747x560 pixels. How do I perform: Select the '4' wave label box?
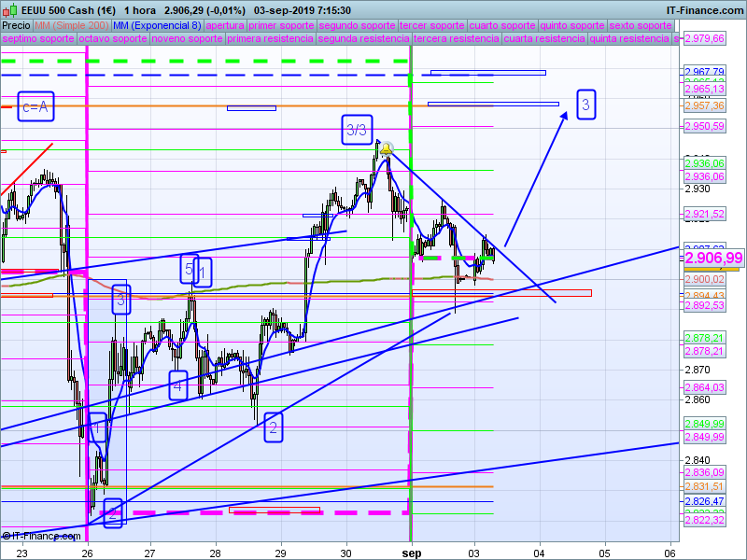(x=178, y=385)
